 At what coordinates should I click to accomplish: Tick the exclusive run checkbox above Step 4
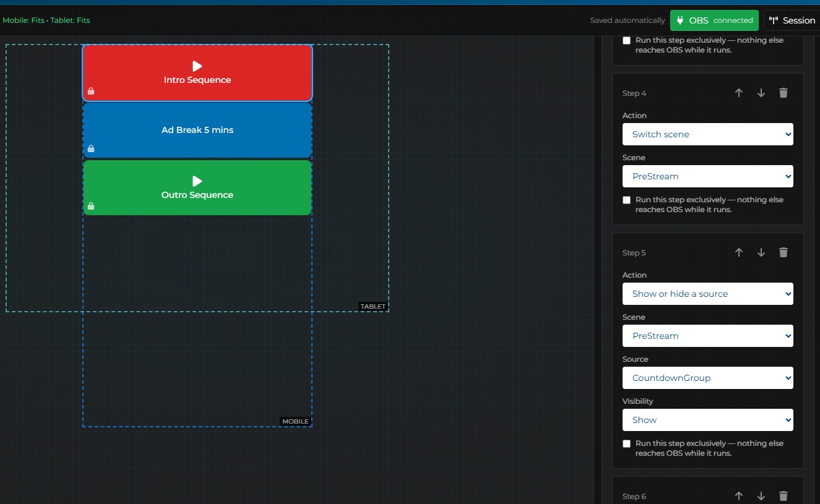point(626,40)
